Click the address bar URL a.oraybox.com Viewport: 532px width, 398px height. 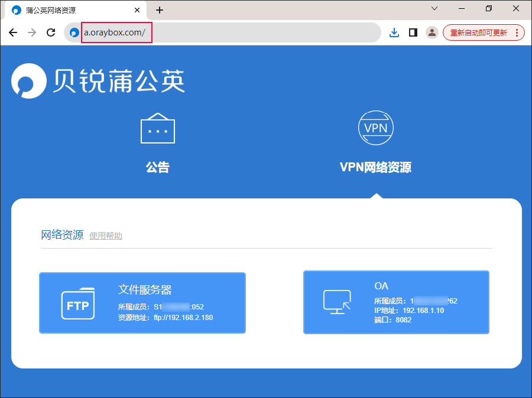pyautogui.click(x=115, y=32)
